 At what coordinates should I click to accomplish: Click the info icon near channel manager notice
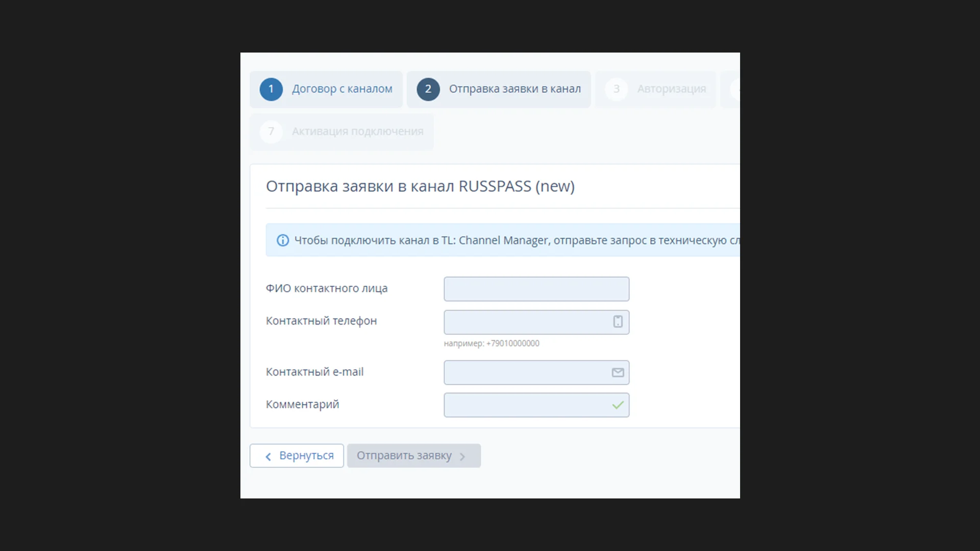(x=282, y=240)
